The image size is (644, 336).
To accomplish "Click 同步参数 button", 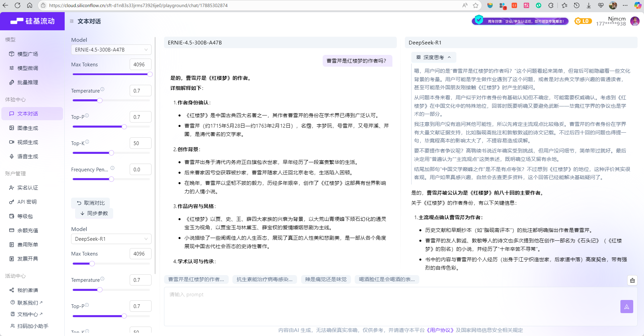I will click(x=94, y=213).
